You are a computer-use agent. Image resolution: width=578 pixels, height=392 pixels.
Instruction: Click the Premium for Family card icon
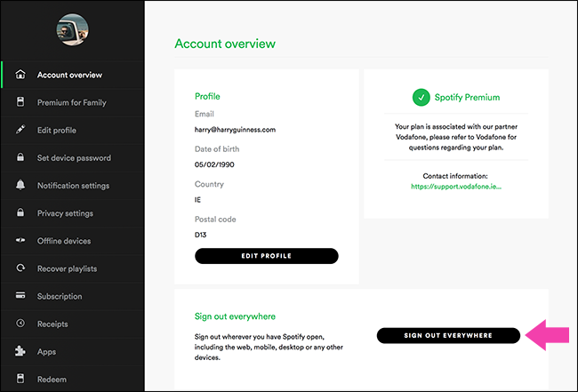[20, 102]
